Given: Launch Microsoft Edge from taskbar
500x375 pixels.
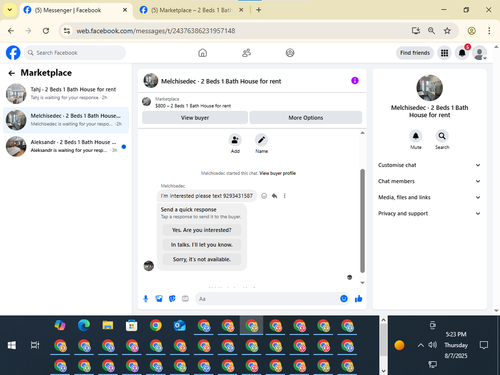Looking at the screenshot, I should (x=84, y=325).
